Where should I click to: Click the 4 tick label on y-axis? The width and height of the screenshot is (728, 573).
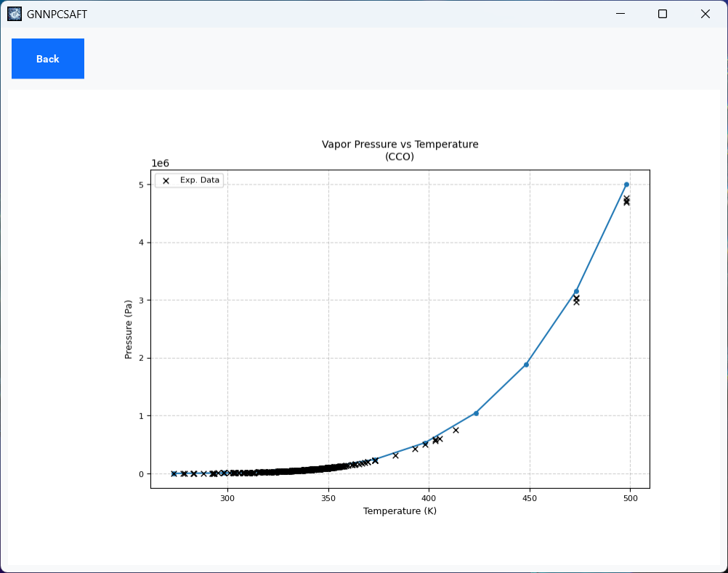142,243
